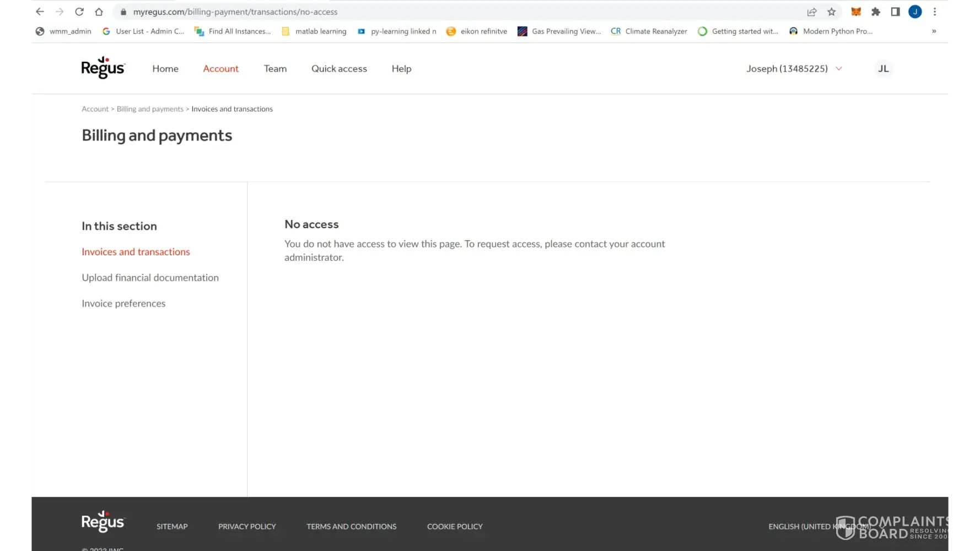Select Quick access in top navigation

click(339, 68)
